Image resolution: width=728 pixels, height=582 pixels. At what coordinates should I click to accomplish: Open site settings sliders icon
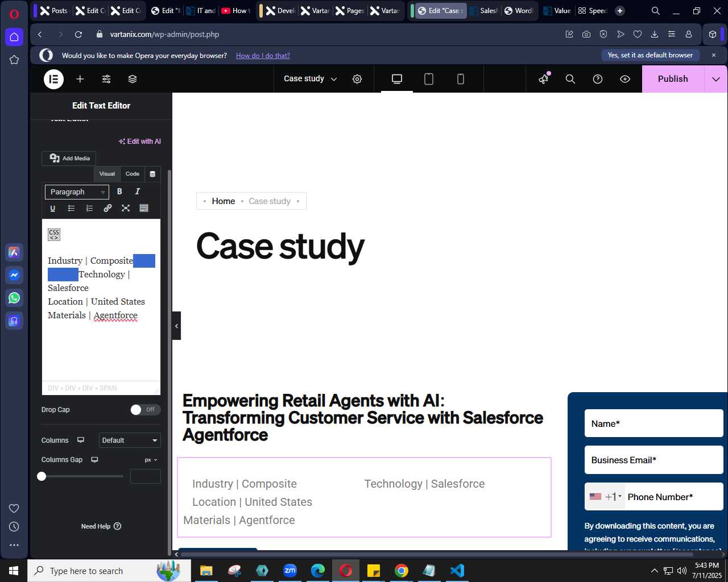click(x=106, y=79)
